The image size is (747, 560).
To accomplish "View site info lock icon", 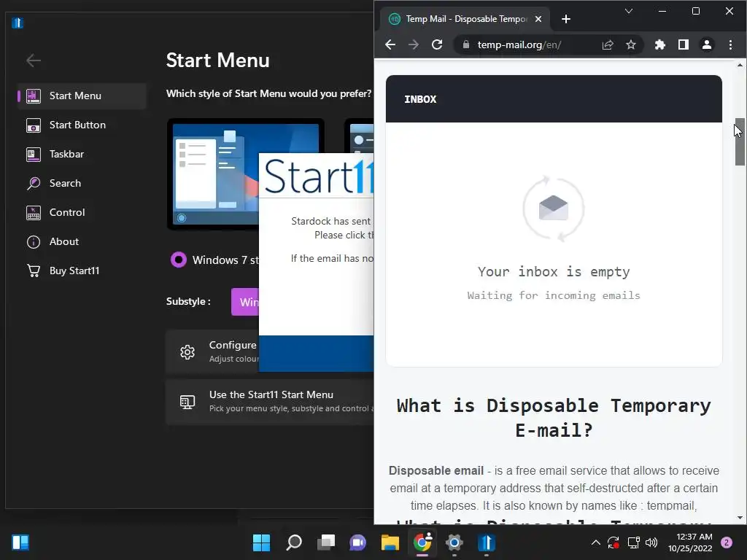I will pos(466,44).
